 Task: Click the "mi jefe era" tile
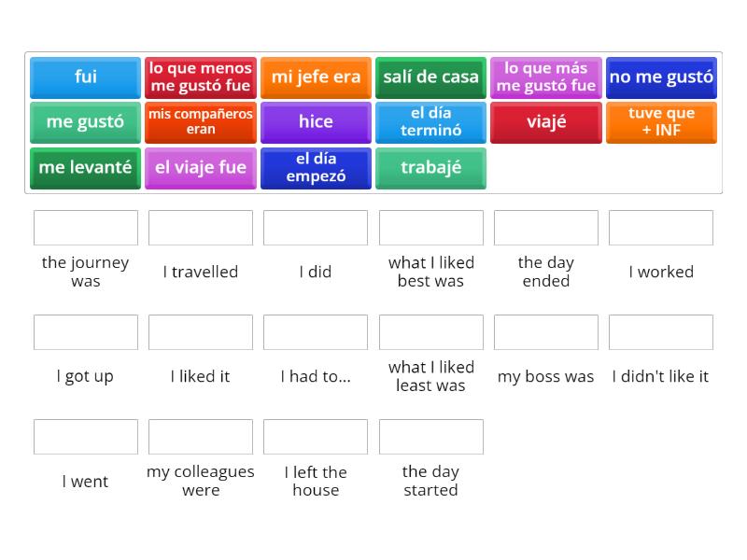pos(315,77)
